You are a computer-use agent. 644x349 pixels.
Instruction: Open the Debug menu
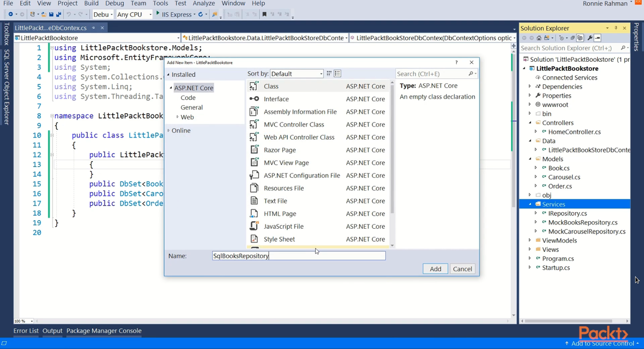tap(114, 3)
